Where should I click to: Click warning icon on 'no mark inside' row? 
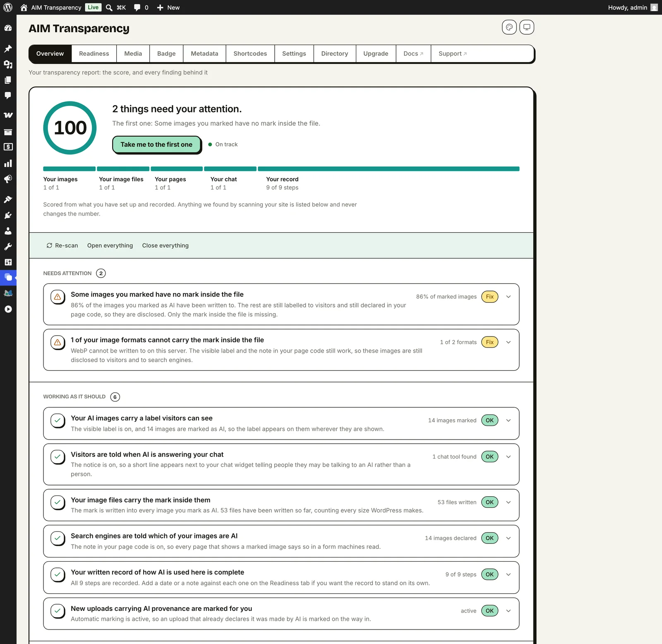coord(58,297)
